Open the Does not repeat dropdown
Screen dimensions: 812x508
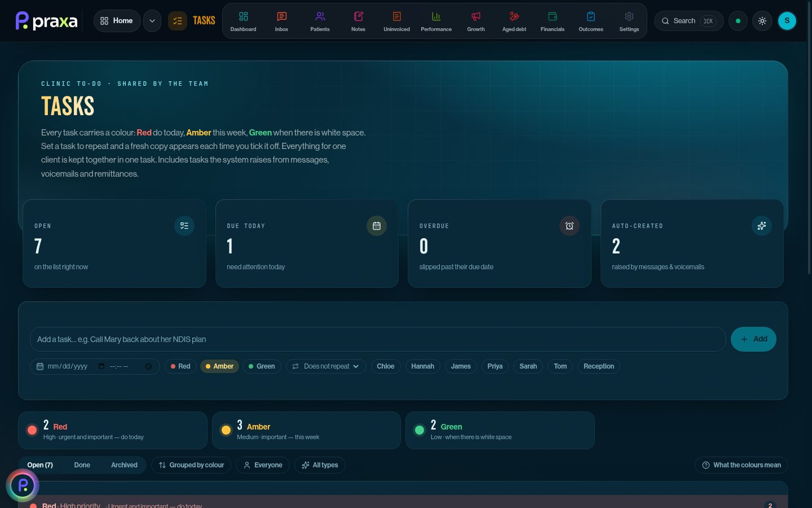tap(326, 366)
